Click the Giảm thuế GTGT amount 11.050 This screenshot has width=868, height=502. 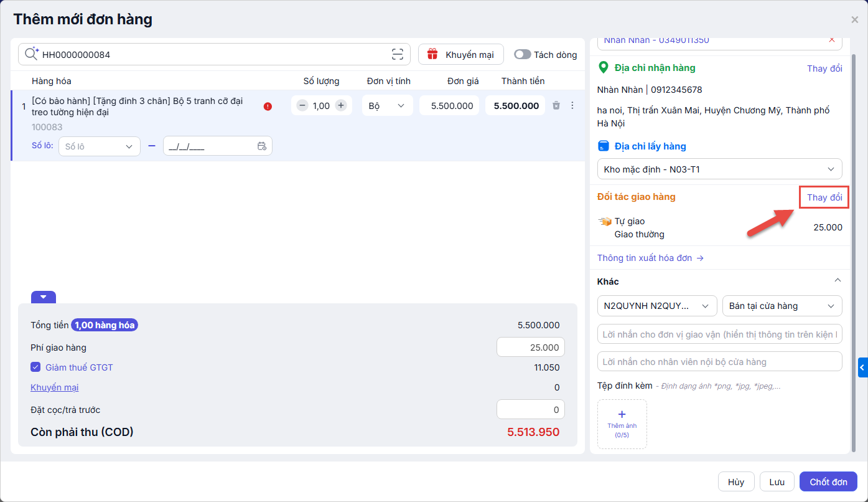547,367
